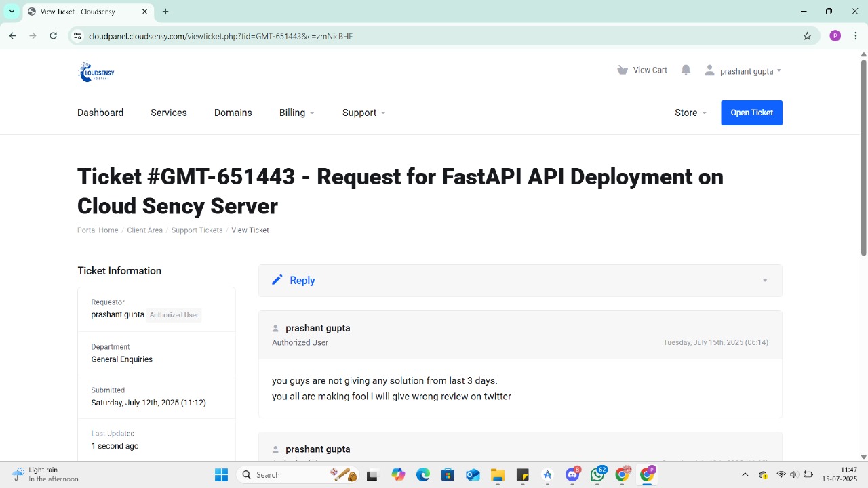This screenshot has height=488, width=868.
Task: Click the pencil icon beside Reply
Action: click(277, 280)
